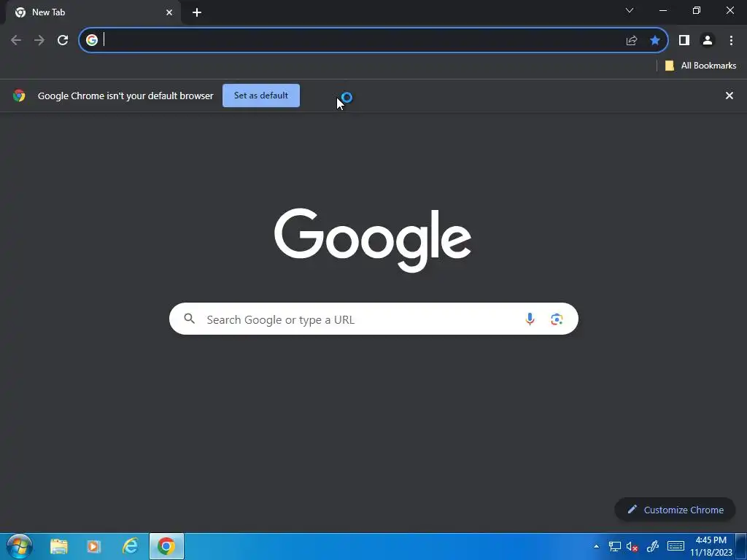747x560 pixels.
Task: Restore down the Chrome window
Action: (696, 10)
